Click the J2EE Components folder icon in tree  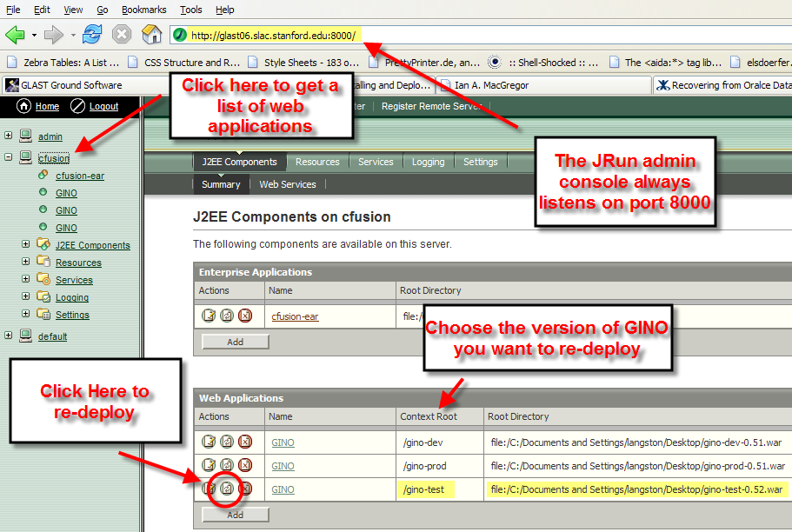point(43,244)
